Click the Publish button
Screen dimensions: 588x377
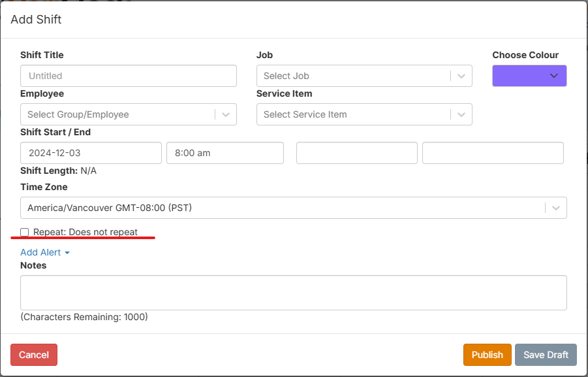487,354
